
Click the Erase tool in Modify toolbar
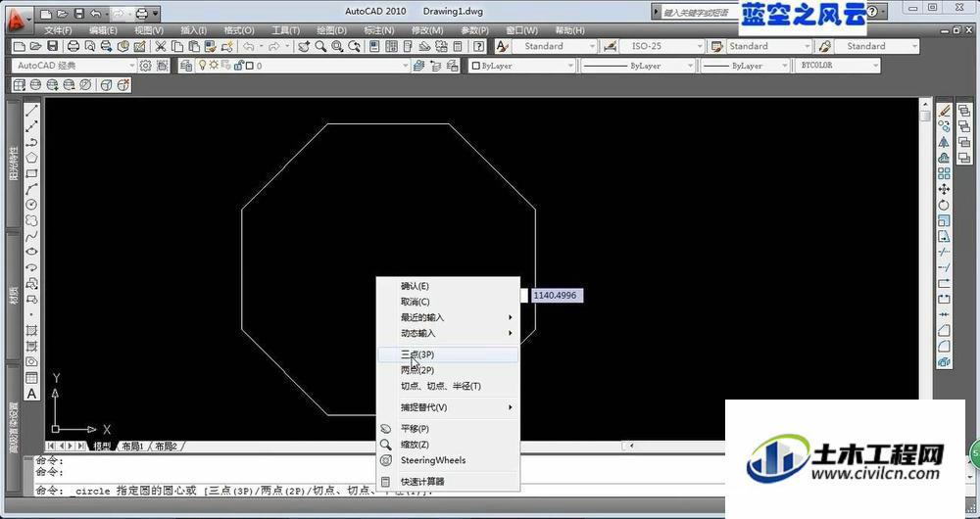click(944, 110)
